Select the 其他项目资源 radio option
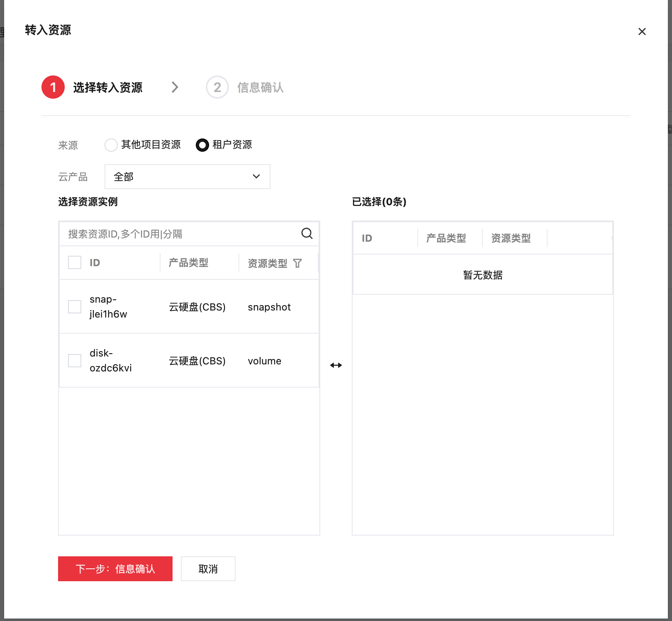The image size is (672, 621). pos(111,145)
